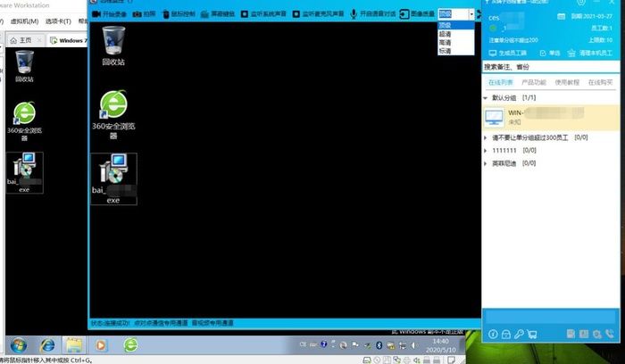Open 360 browser from guest taskbar
Screen dimensions: 625x364
[x=130, y=345]
